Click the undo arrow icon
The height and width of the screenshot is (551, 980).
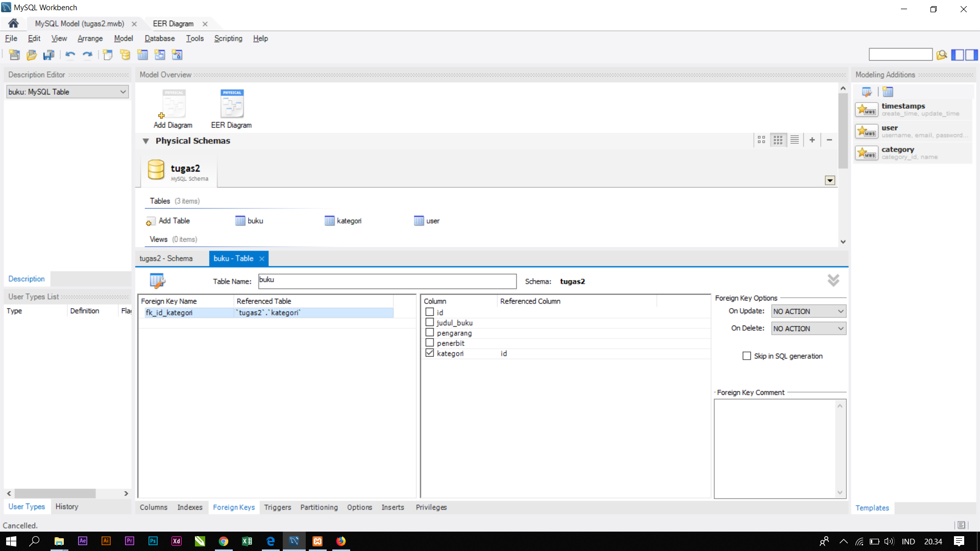coord(70,55)
